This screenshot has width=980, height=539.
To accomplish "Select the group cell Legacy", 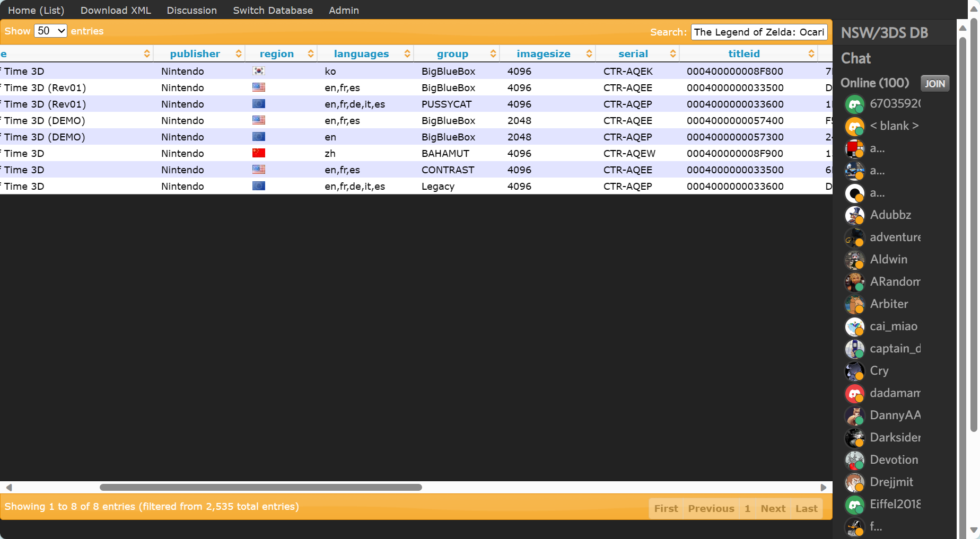I will pyautogui.click(x=438, y=186).
